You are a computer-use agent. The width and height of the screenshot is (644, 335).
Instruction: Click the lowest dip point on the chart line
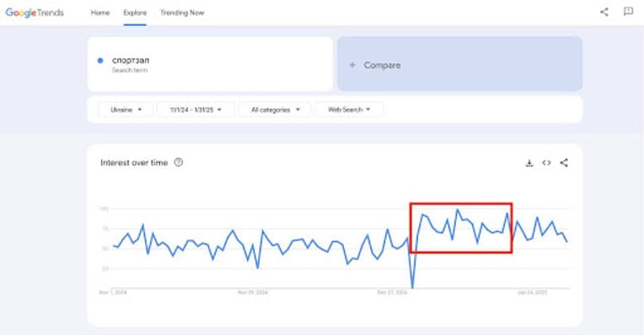tap(412, 287)
